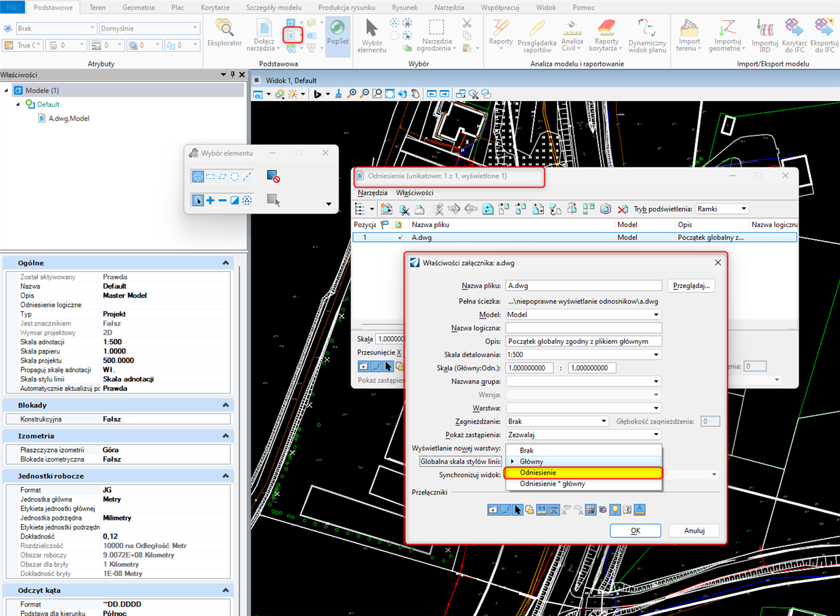The height and width of the screenshot is (616, 840).
Task: Toggle the light bulb switch in Przełączniki
Action: 615,510
